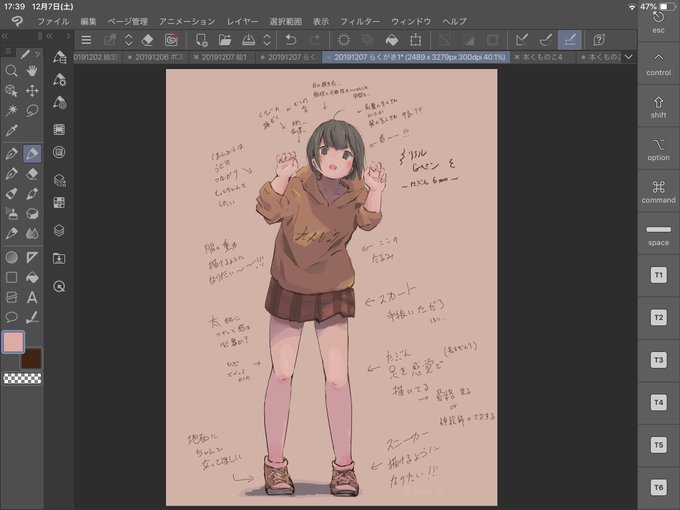Click up-down arrows next to Clear icon
Image resolution: width=680 pixels, height=510 pixels.
tap(128, 40)
